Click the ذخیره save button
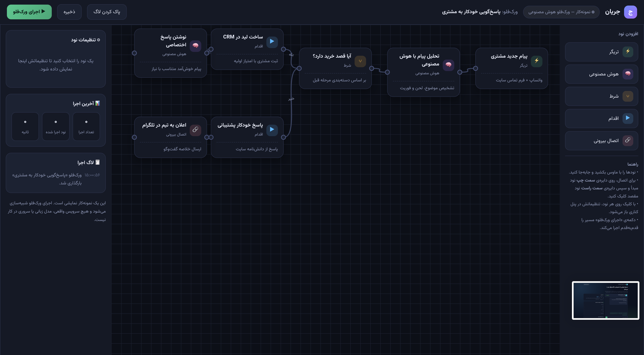The height and width of the screenshot is (355, 644). [69, 12]
